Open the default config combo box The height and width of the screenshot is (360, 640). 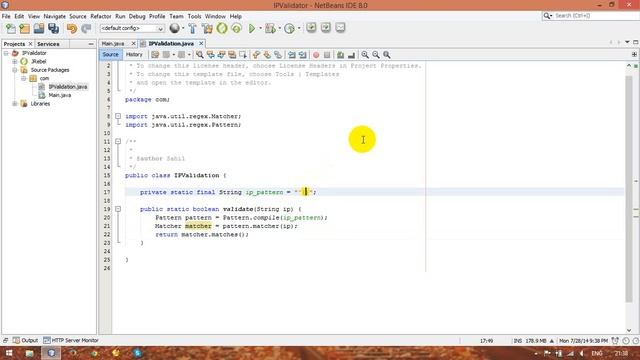point(132,28)
